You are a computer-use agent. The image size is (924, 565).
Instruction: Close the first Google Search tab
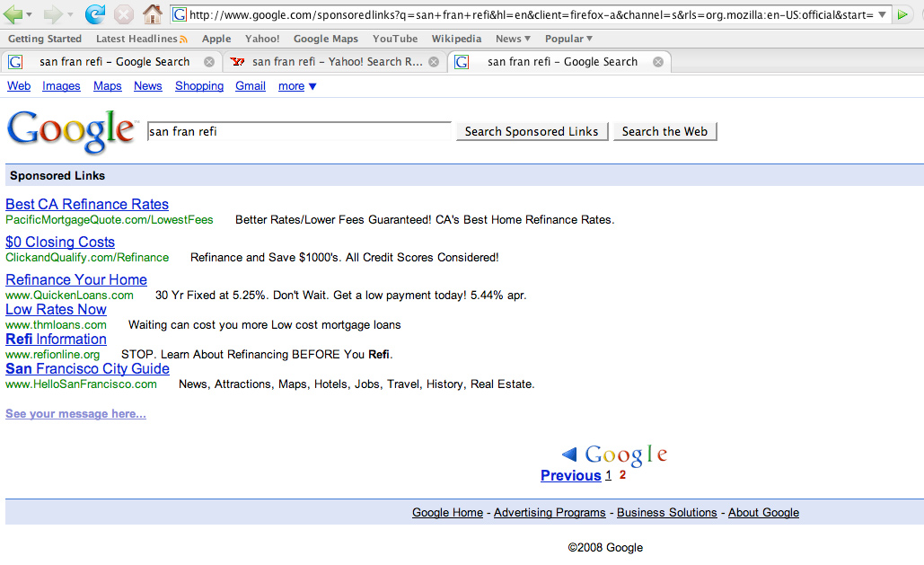click(x=209, y=62)
